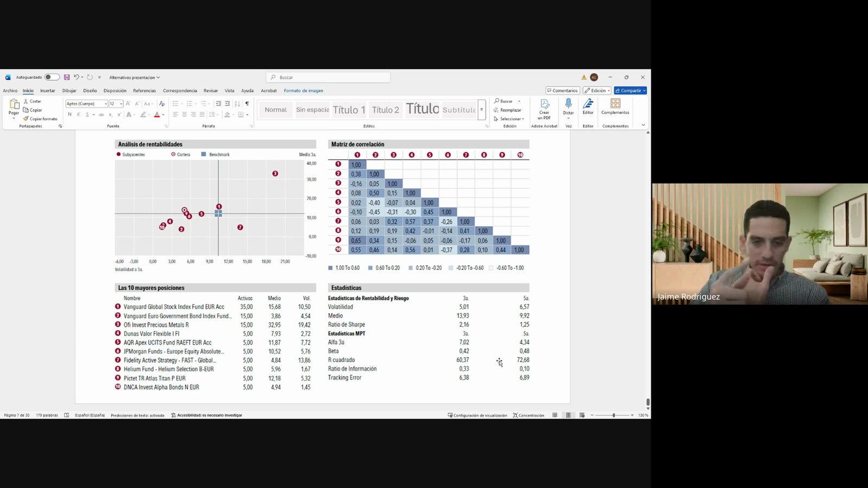Open the Edición mode dropdown
Viewport: 868px width, 488px height.
point(597,91)
